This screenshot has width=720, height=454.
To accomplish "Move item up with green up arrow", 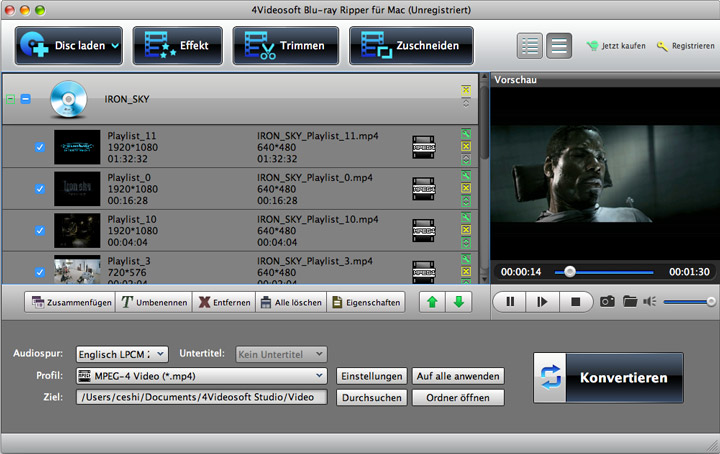I will pos(433,302).
